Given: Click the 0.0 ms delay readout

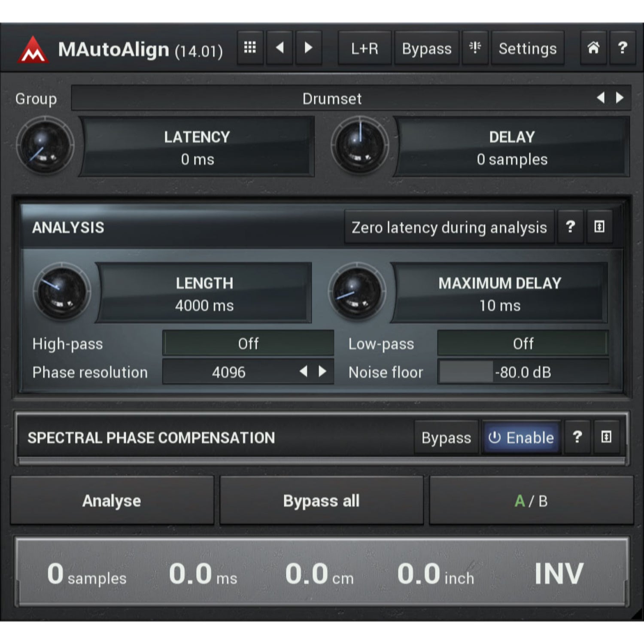Looking at the screenshot, I should (203, 574).
